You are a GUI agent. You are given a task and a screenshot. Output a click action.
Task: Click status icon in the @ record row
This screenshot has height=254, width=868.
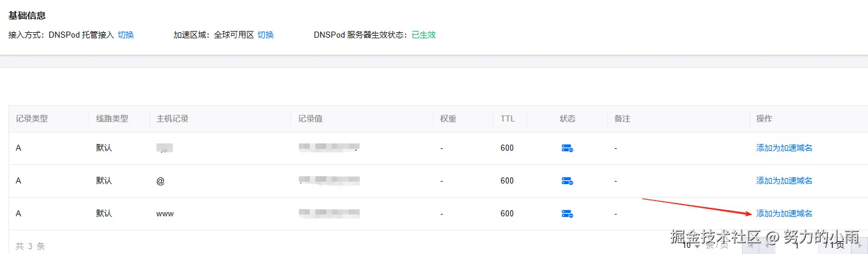coord(567,181)
